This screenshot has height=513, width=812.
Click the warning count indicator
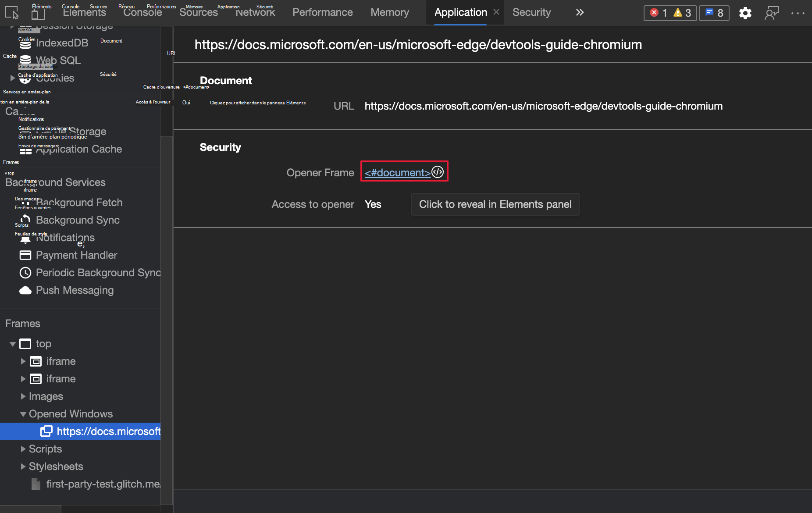[682, 13]
